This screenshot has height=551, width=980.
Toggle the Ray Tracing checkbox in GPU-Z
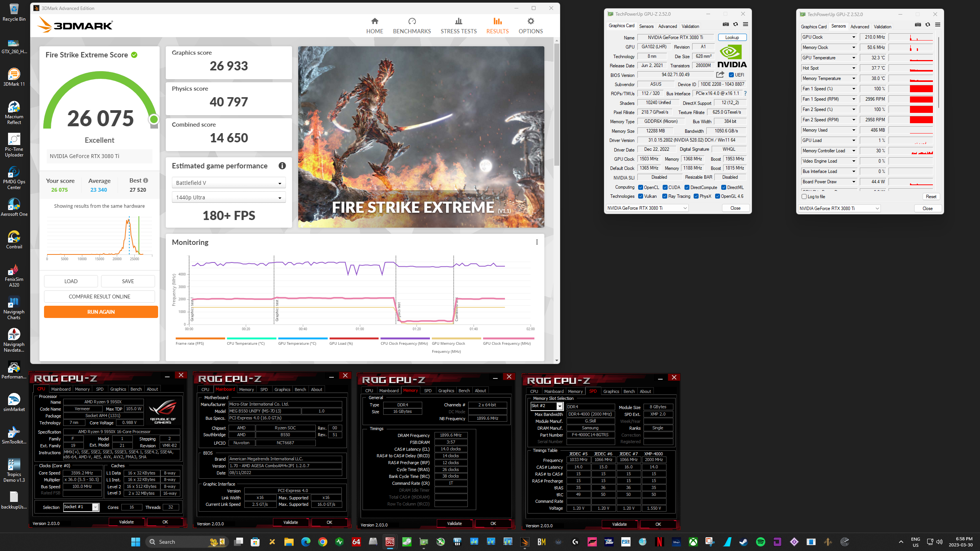[665, 196]
